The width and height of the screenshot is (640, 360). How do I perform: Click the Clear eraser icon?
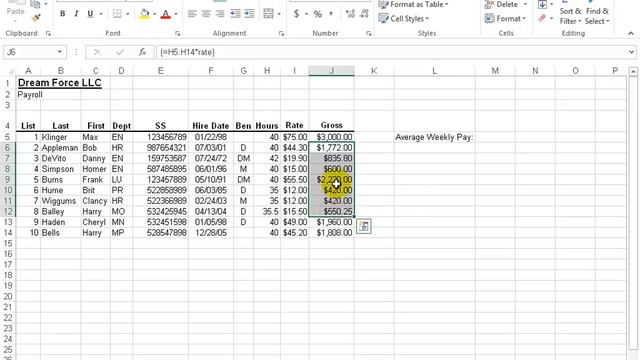coord(542,18)
